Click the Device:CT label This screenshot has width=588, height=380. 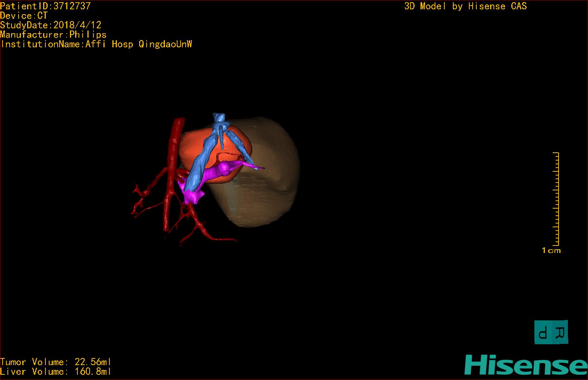pos(24,16)
